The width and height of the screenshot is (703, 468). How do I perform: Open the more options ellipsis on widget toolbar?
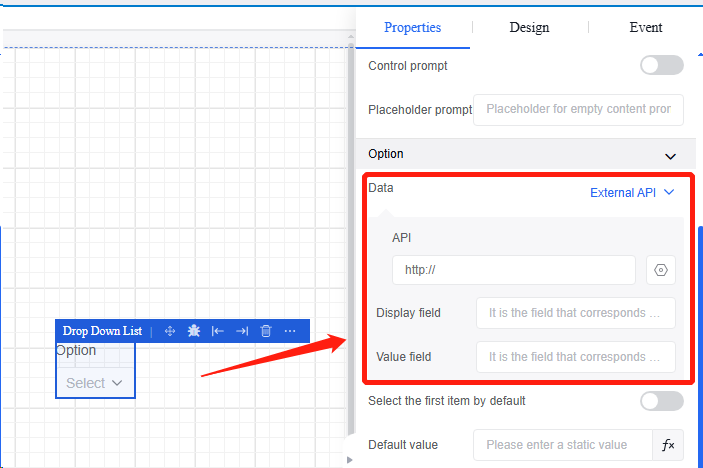tap(290, 331)
